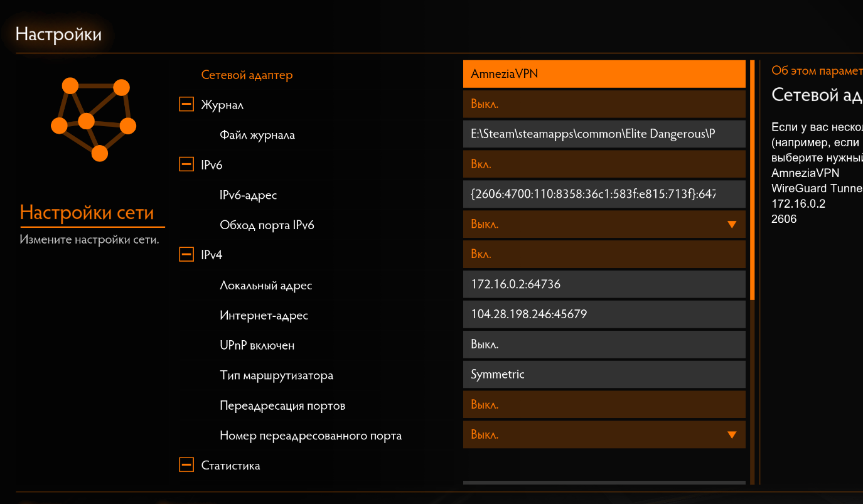Screen dimensions: 863x504
Task: Collapse the IPv6 section minus icon
Action: [x=186, y=164]
